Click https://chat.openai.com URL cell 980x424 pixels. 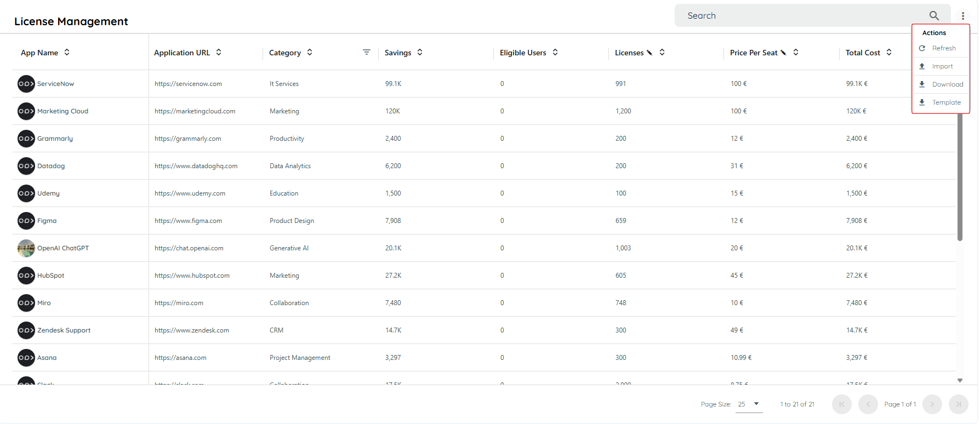point(189,248)
